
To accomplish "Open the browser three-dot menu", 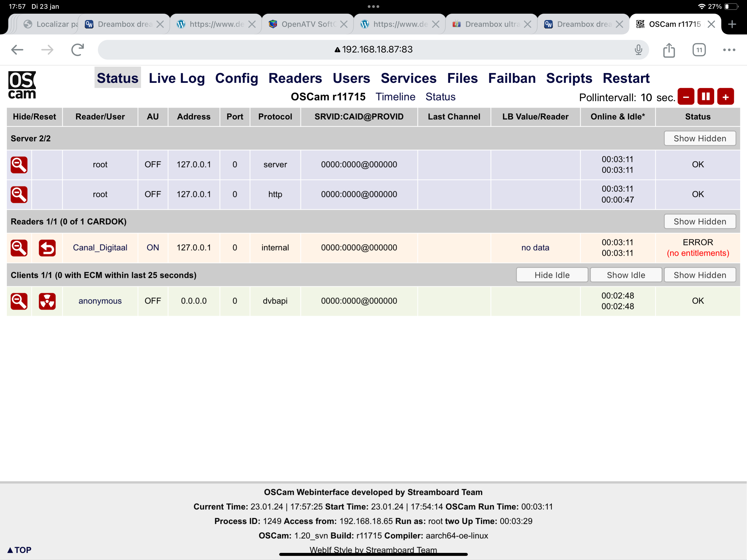I will [729, 50].
